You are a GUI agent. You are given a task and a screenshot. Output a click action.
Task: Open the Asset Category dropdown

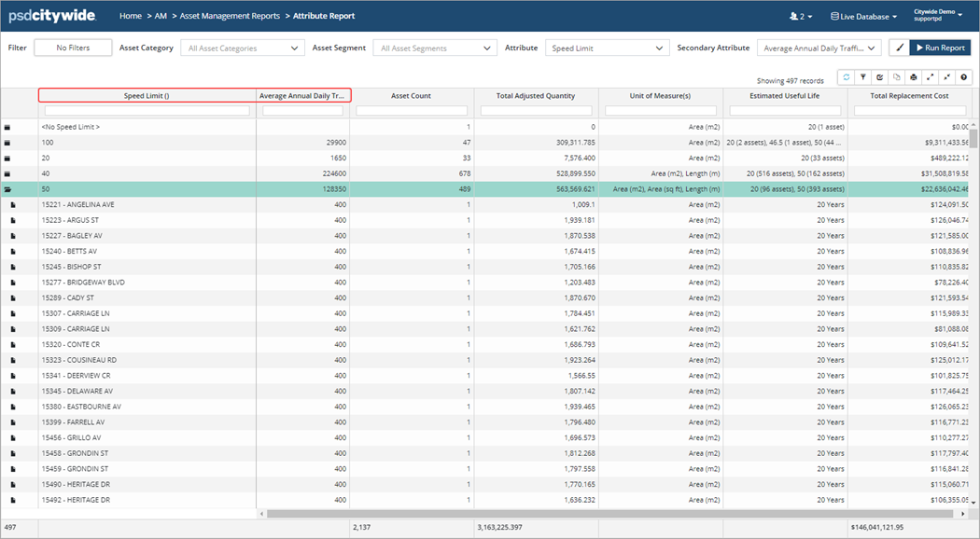point(243,48)
